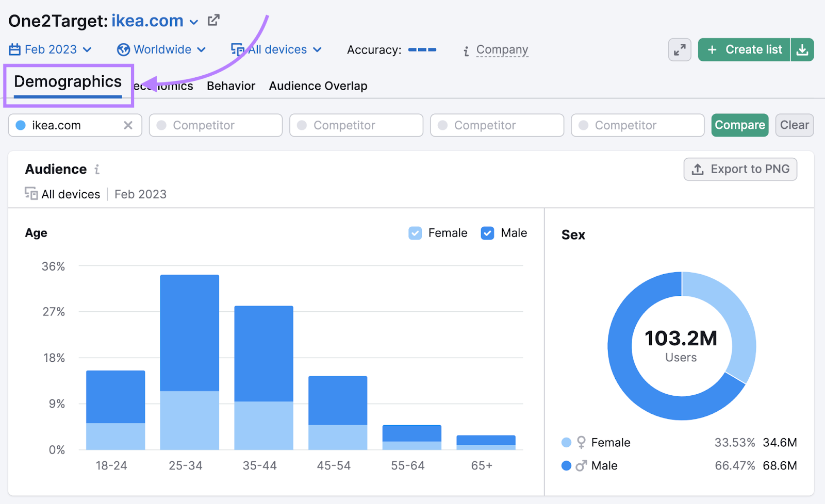The image size is (825, 504).
Task: Click the male gender symbol icon
Action: [581, 466]
